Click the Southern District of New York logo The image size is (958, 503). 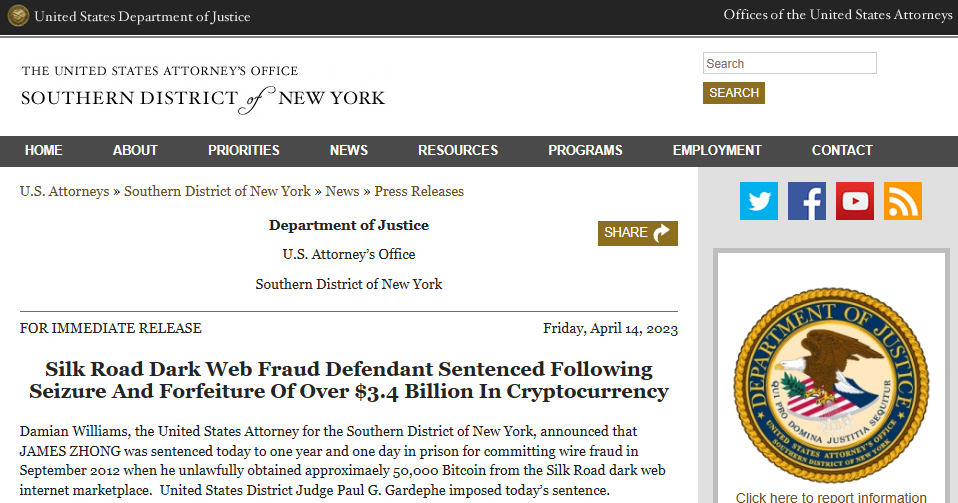203,89
